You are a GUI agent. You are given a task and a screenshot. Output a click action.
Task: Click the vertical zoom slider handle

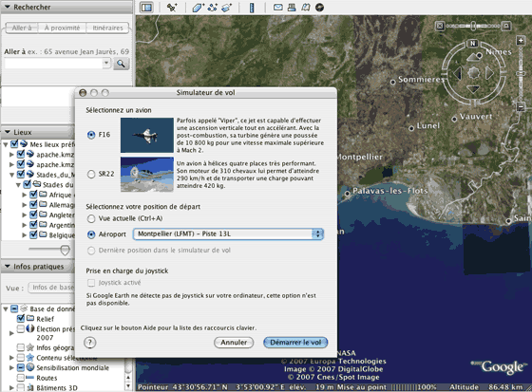point(522,74)
